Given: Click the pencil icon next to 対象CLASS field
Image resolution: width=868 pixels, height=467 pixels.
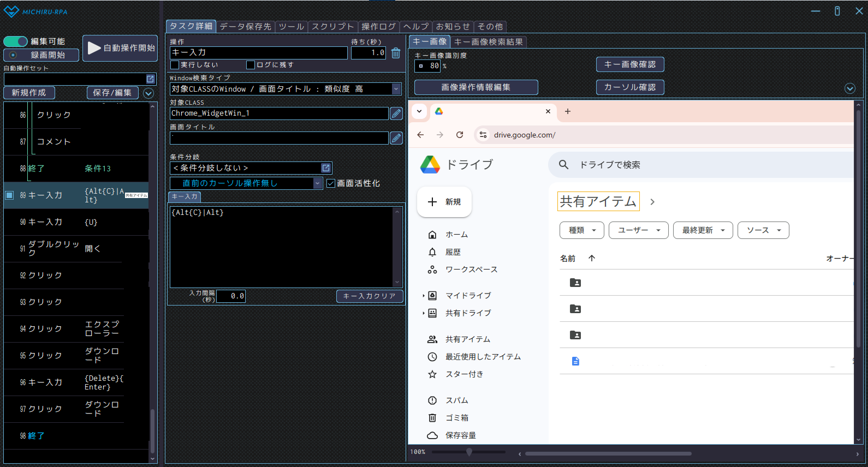Looking at the screenshot, I should pyautogui.click(x=396, y=113).
